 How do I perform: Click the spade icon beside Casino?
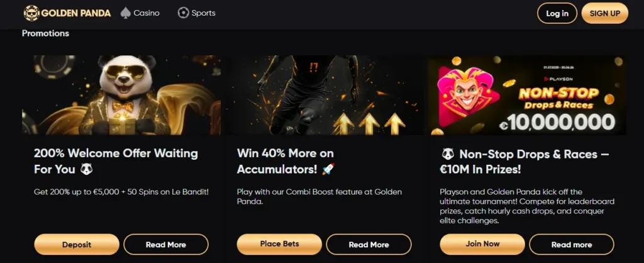[x=125, y=13]
